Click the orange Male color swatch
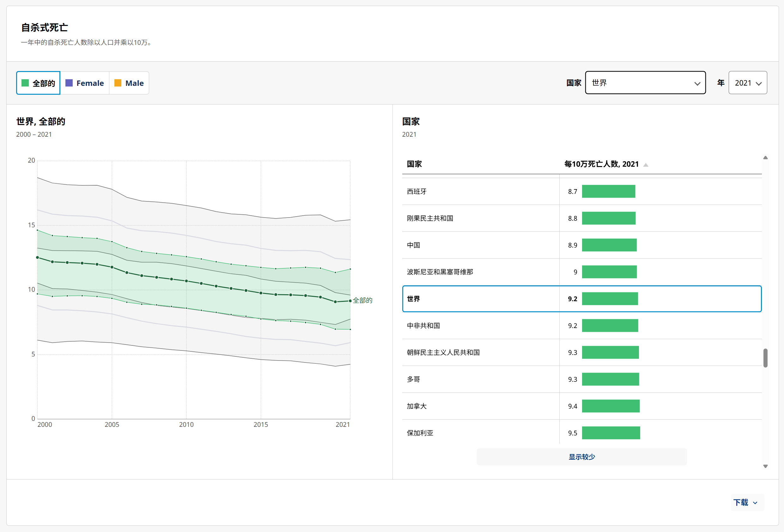 tap(118, 83)
